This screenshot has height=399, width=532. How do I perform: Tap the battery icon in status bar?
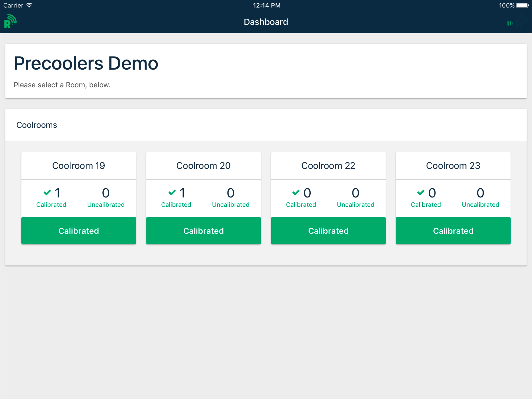point(523,5)
